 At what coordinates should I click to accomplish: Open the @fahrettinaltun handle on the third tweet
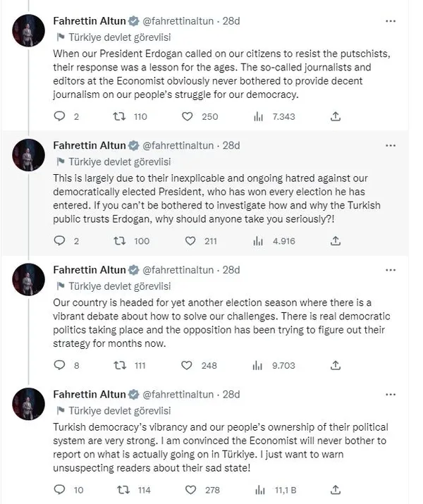click(x=179, y=270)
